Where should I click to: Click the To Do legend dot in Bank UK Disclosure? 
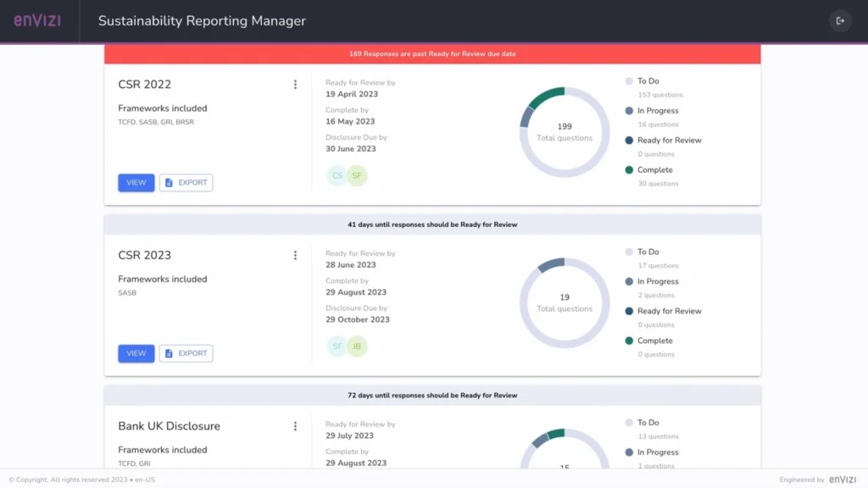(x=629, y=423)
